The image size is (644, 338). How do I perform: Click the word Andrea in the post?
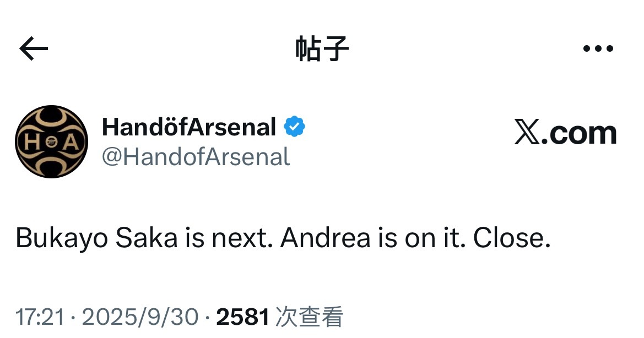[326, 237]
